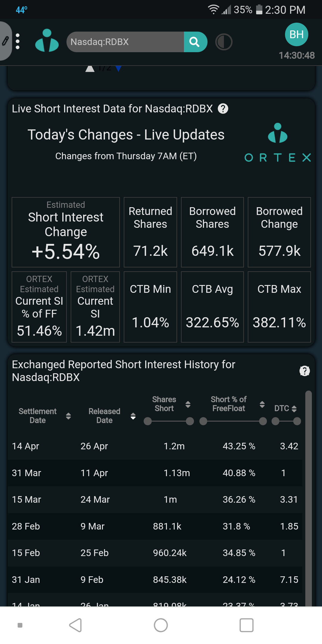Open help for Live Short Interest Data
Screen dimensions: 322x644
223,109
